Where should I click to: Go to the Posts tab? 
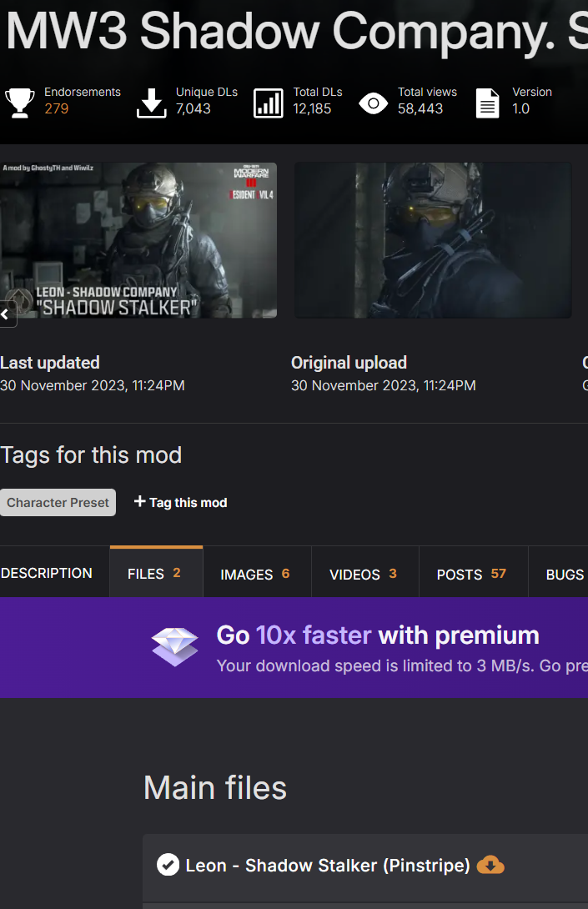click(473, 574)
